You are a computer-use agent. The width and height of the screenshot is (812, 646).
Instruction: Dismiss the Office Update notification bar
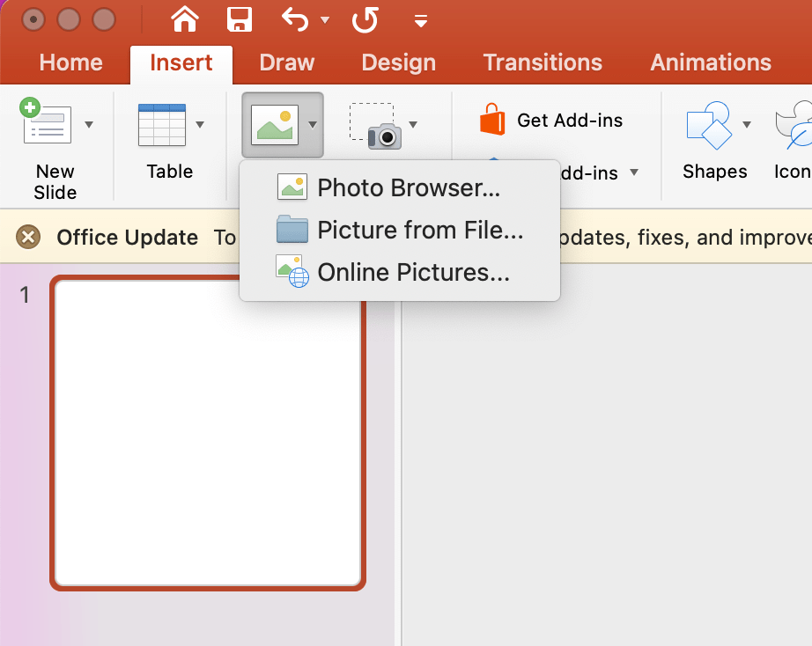click(28, 237)
